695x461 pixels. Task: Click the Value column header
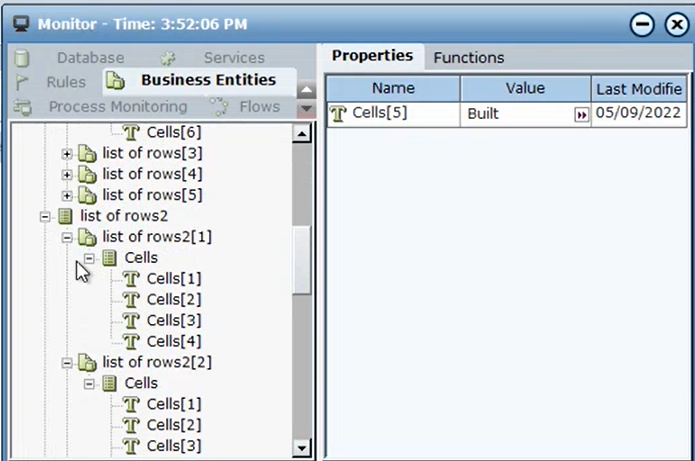[524, 89]
